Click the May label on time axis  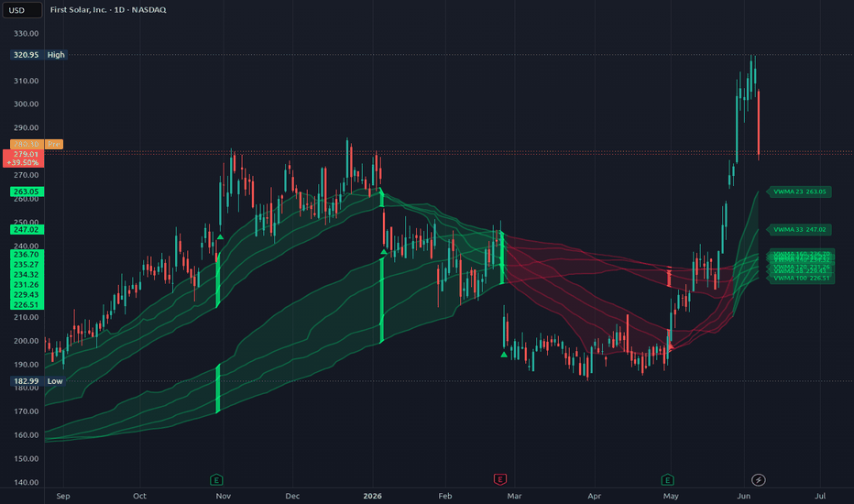(x=671, y=496)
